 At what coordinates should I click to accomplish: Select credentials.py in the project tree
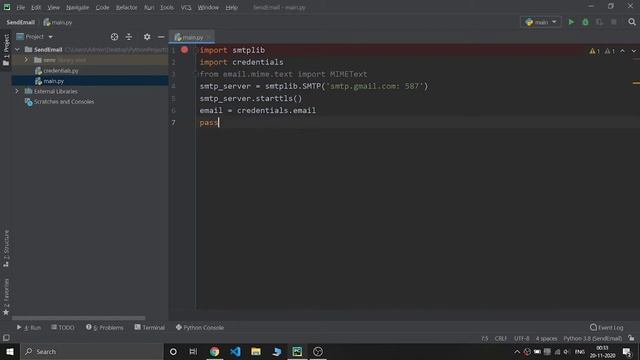[x=61, y=71]
